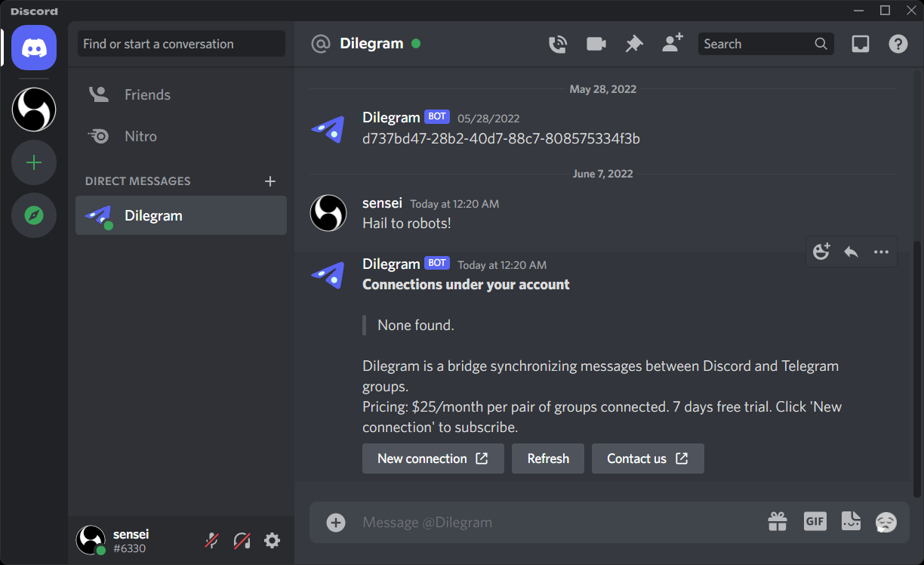Start a video call from header
The image size is (924, 565).
point(596,44)
